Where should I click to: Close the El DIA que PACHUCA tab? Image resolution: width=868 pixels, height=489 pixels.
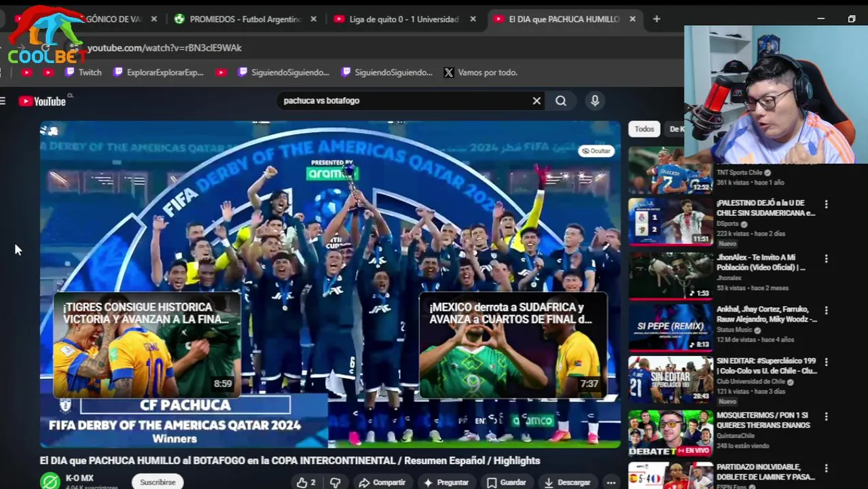click(632, 19)
